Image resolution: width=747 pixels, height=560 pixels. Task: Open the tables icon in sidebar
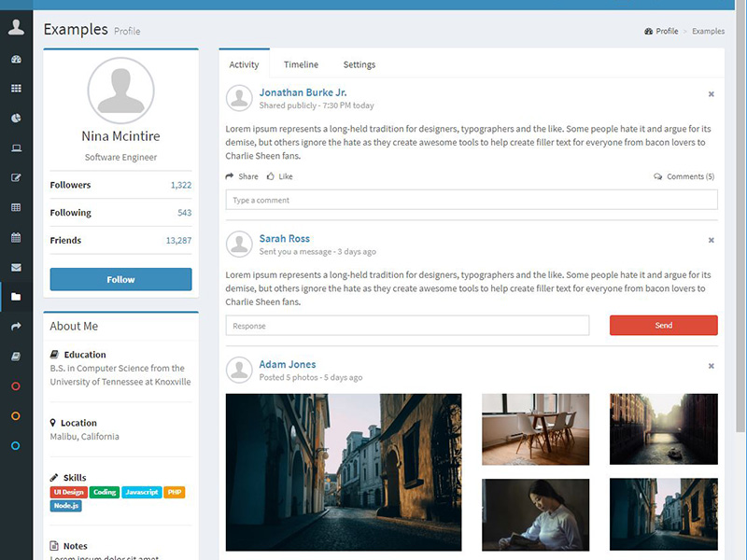pos(16,207)
